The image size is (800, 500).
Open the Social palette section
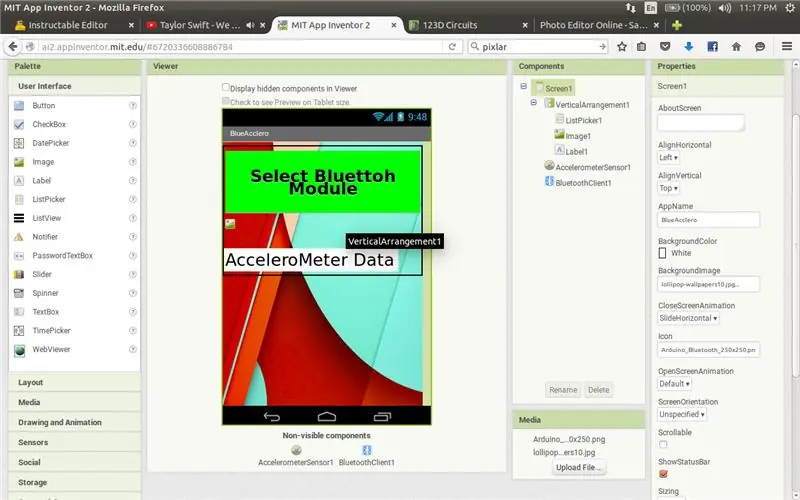pos(74,462)
